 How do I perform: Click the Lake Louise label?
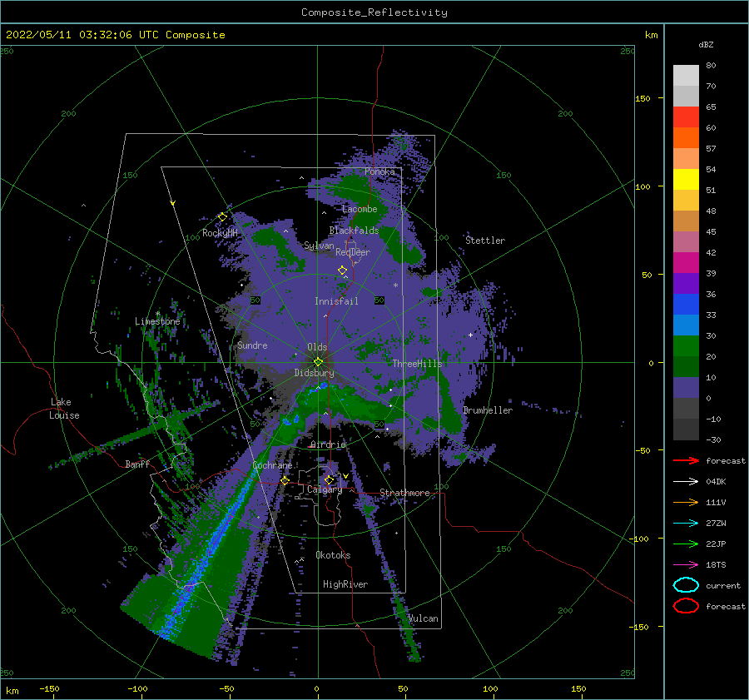(x=65, y=409)
